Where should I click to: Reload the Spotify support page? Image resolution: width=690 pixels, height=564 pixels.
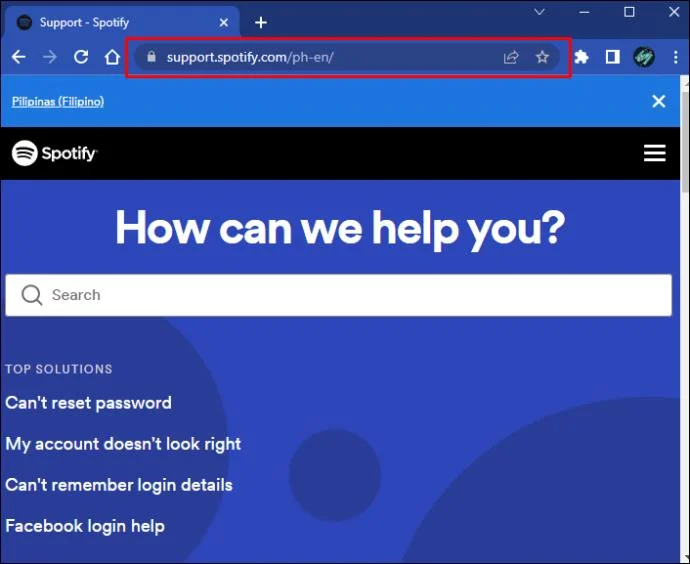click(x=81, y=57)
